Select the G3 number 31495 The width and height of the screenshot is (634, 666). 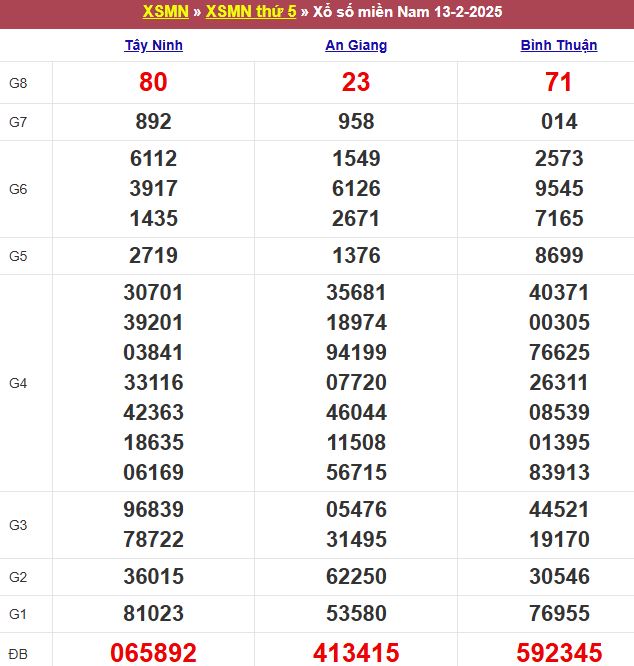(356, 539)
